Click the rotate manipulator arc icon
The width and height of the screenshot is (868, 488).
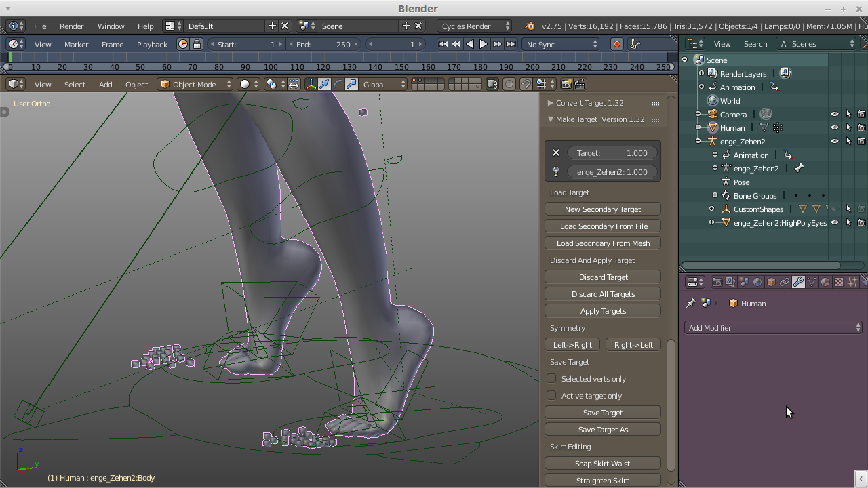[x=338, y=84]
